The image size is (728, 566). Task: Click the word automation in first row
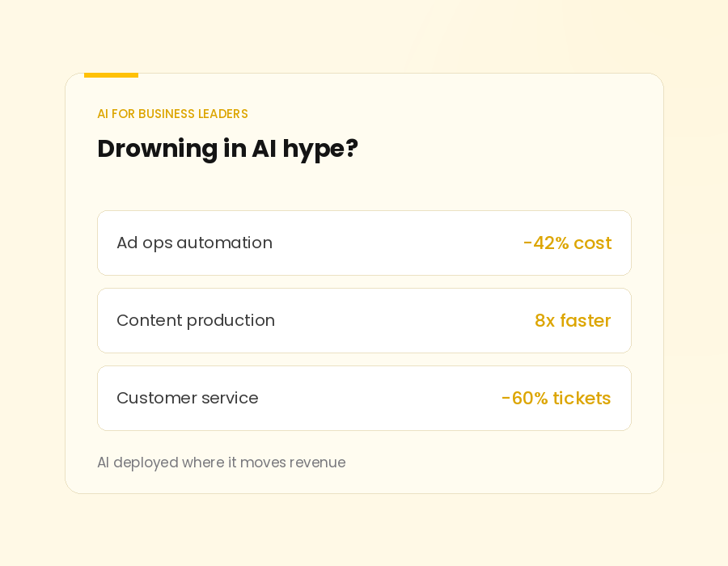[x=224, y=243]
